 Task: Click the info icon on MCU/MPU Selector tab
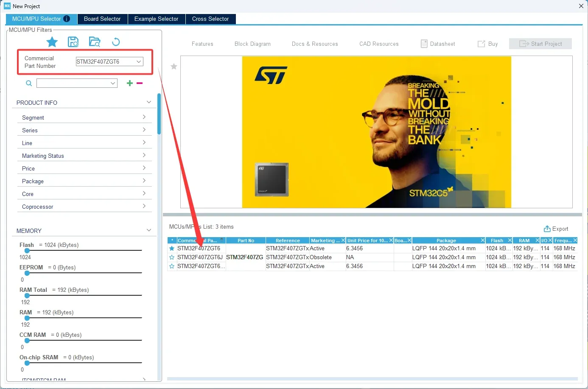(67, 19)
